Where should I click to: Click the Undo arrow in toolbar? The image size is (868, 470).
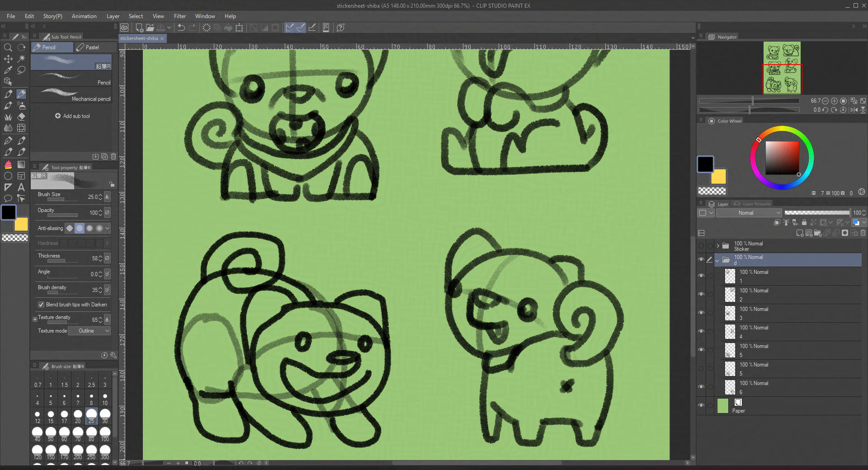pyautogui.click(x=181, y=28)
